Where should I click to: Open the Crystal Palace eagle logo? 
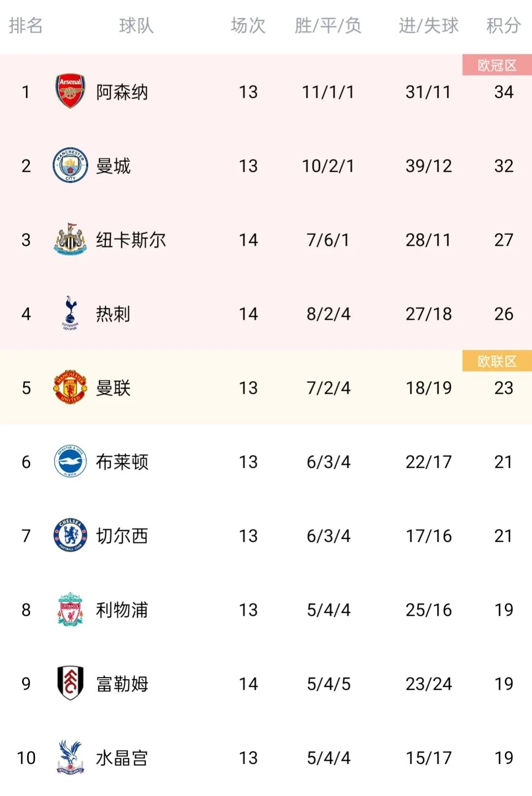click(70, 758)
